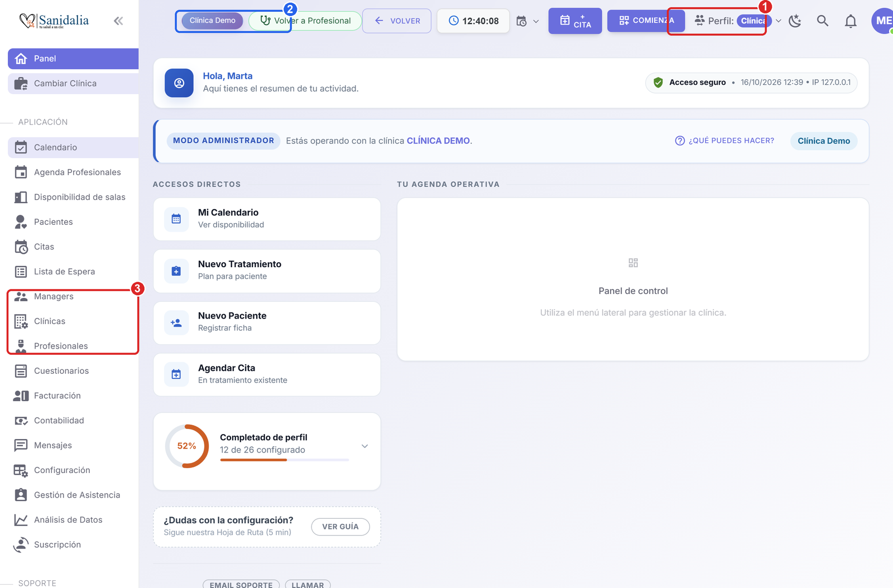This screenshot has width=893, height=588.
Task: Click the VOLVER button
Action: point(397,21)
